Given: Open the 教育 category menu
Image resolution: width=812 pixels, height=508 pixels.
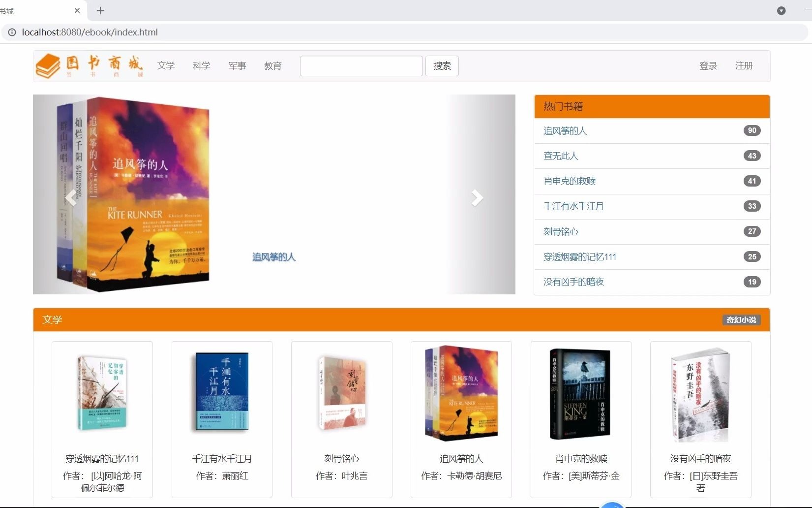Looking at the screenshot, I should pos(272,65).
